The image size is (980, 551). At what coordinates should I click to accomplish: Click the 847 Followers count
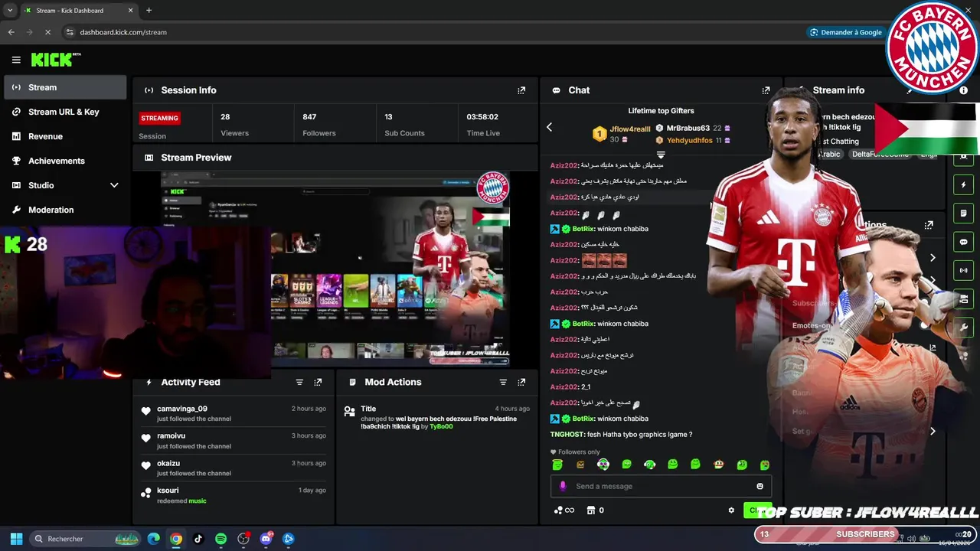coord(309,117)
